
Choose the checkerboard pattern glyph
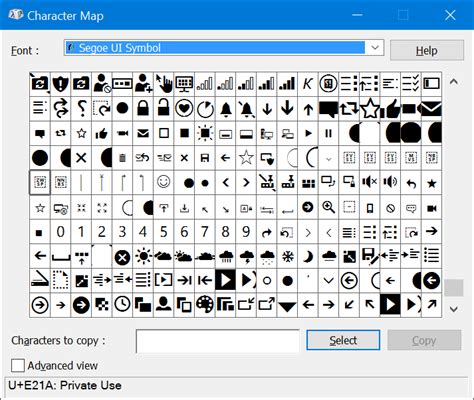[102, 305]
